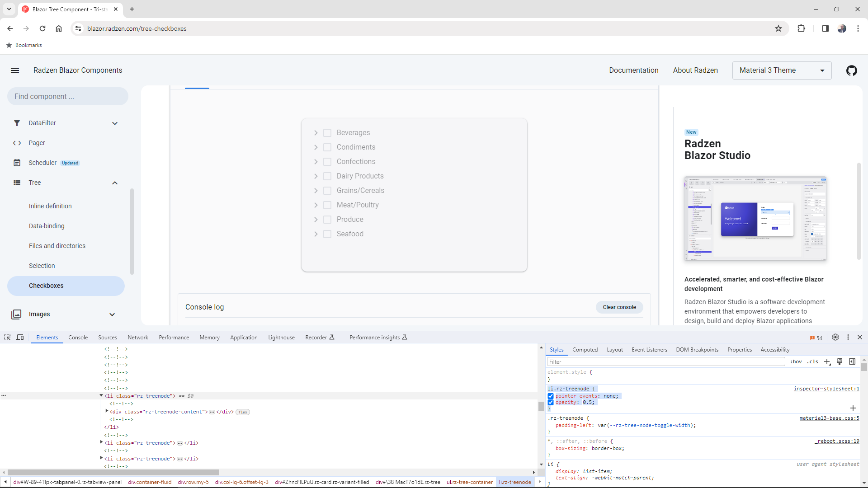Screen dimensions: 868x488
Task: Open DevTools settings gear
Action: [835, 337]
